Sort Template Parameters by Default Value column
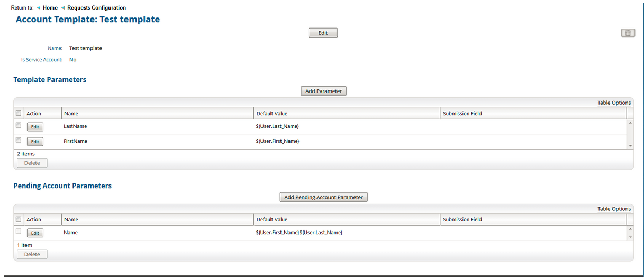644x277 pixels. 272,114
